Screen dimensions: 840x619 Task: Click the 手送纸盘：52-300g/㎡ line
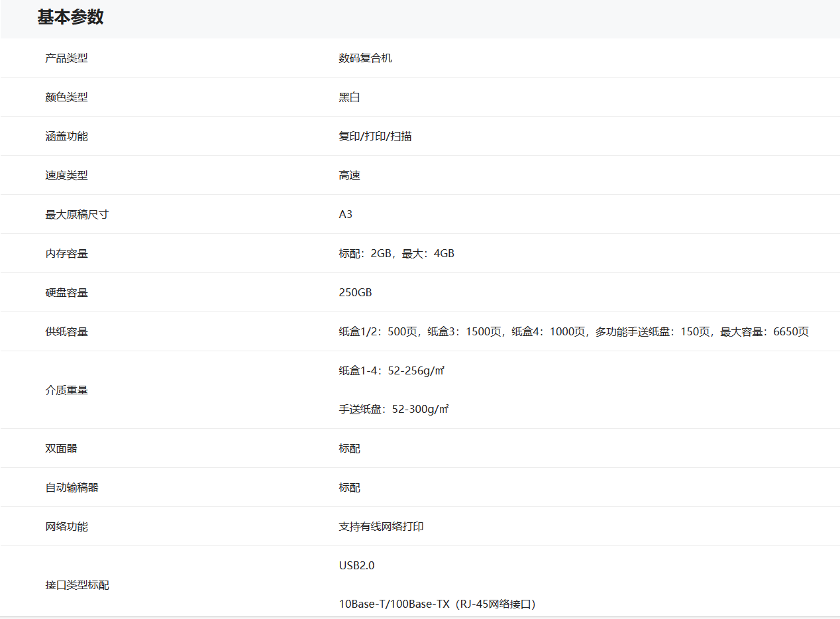[394, 410]
